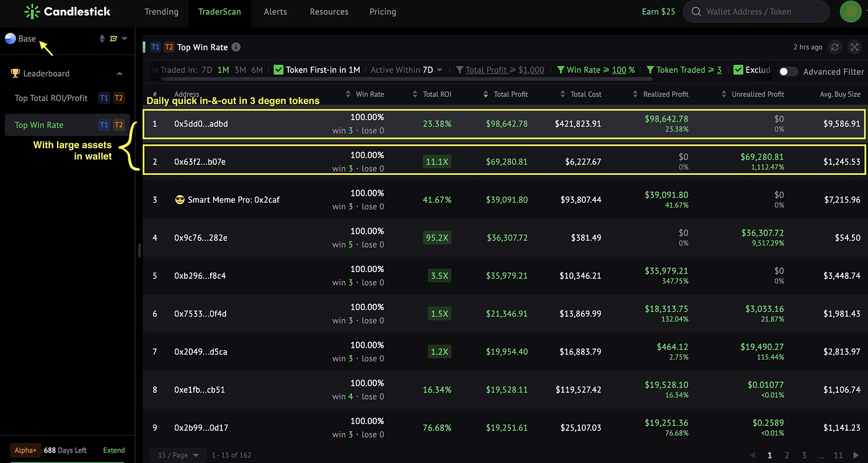Uncheck the Exclude checkbox in filter bar

click(738, 70)
